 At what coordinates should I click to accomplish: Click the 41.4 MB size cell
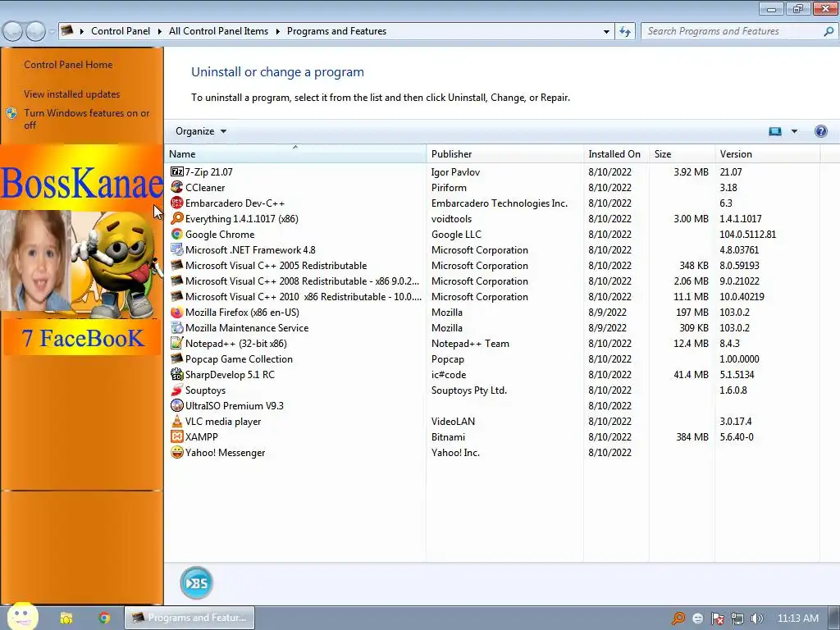(691, 374)
